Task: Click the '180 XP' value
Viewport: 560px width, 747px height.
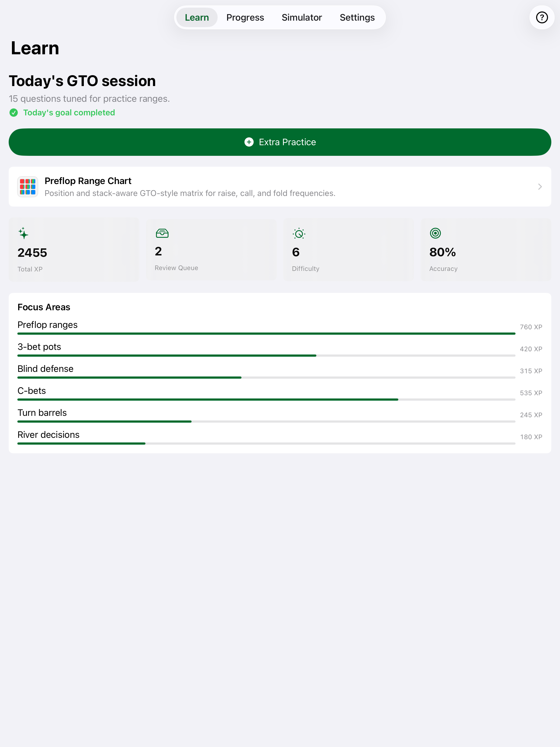Action: coord(531,437)
